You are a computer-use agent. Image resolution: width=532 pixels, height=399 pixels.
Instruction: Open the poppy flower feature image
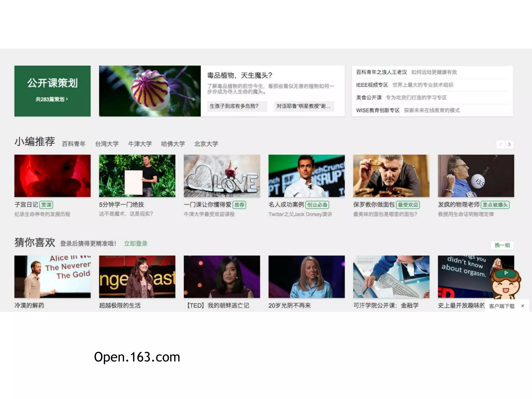(150, 91)
